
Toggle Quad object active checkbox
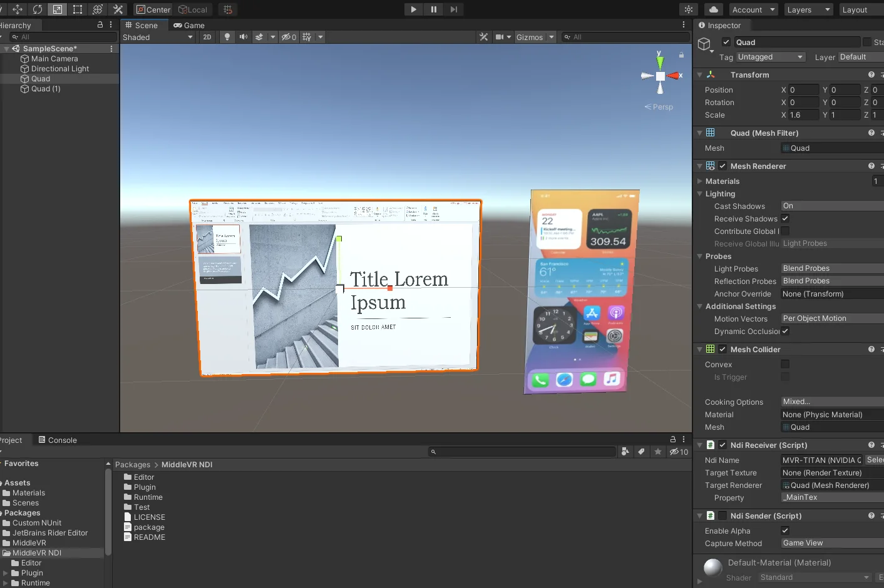point(726,42)
